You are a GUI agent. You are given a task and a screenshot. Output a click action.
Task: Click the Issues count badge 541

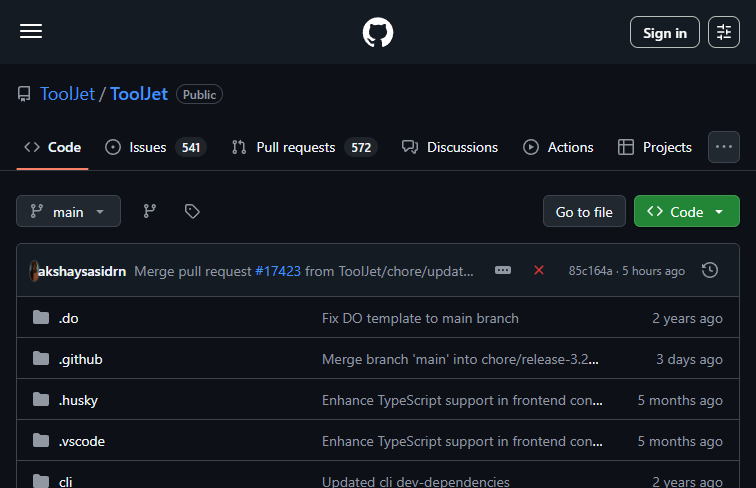pos(191,147)
